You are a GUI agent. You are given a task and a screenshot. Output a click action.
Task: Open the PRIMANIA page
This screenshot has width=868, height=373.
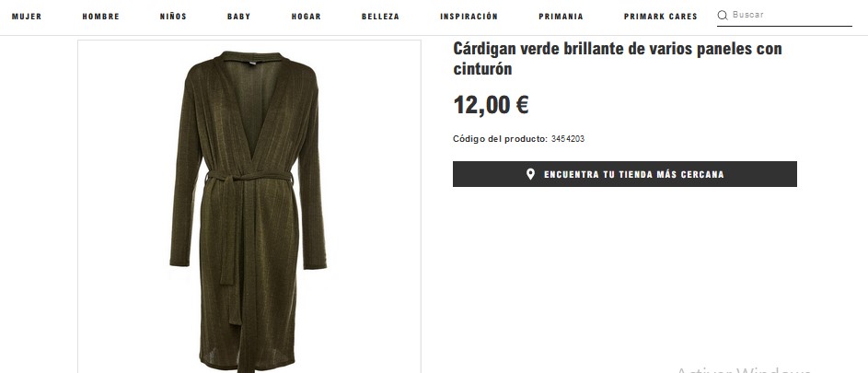coord(561,17)
